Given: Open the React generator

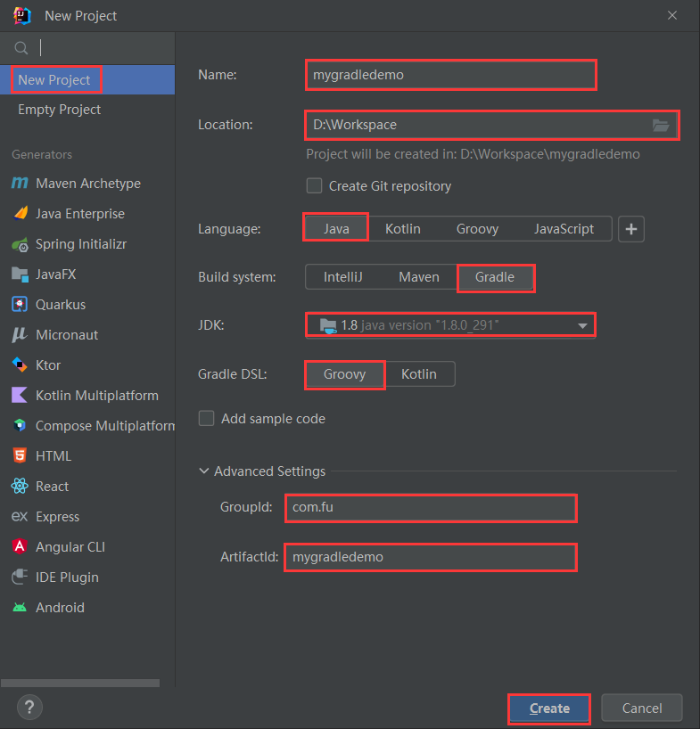Looking at the screenshot, I should [x=87, y=487].
